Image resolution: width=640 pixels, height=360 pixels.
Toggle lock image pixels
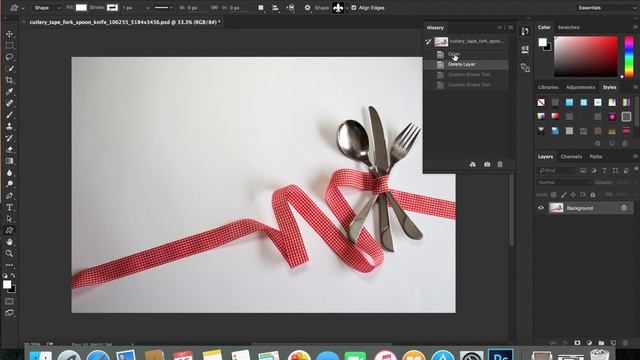click(x=564, y=195)
